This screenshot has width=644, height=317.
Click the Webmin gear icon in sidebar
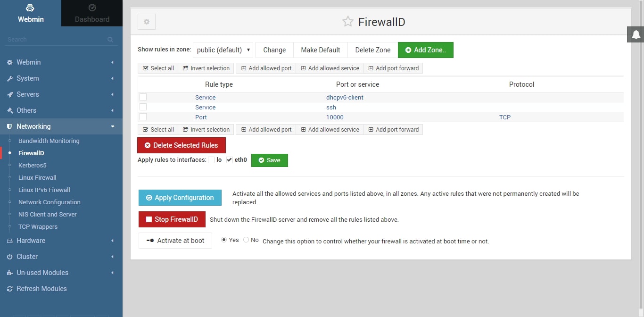click(10, 62)
